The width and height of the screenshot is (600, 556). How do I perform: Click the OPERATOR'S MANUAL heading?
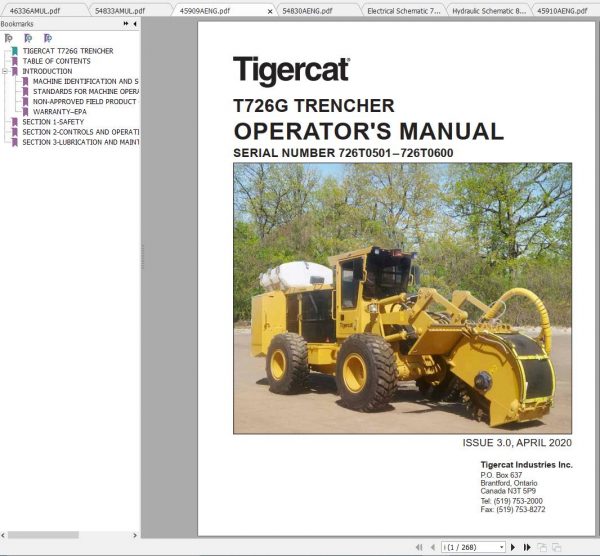coord(368,131)
